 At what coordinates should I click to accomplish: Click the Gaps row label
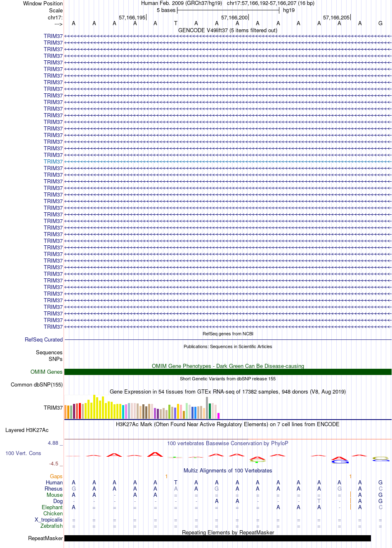click(56, 476)
